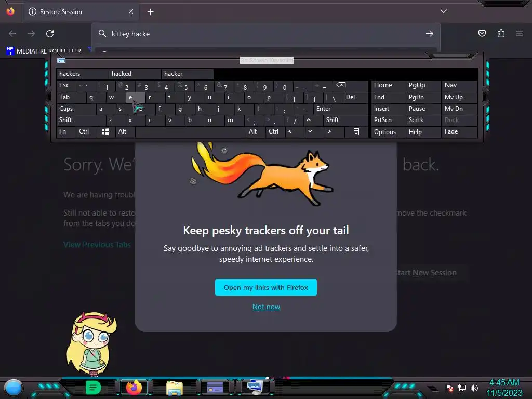Click the Action Center flag tray icon
The image size is (532, 399).
449,388
